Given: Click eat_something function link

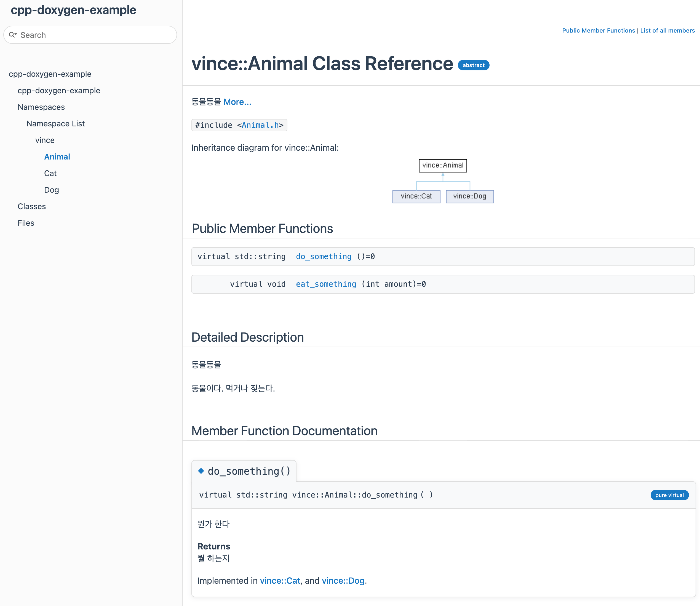Looking at the screenshot, I should click(x=326, y=284).
